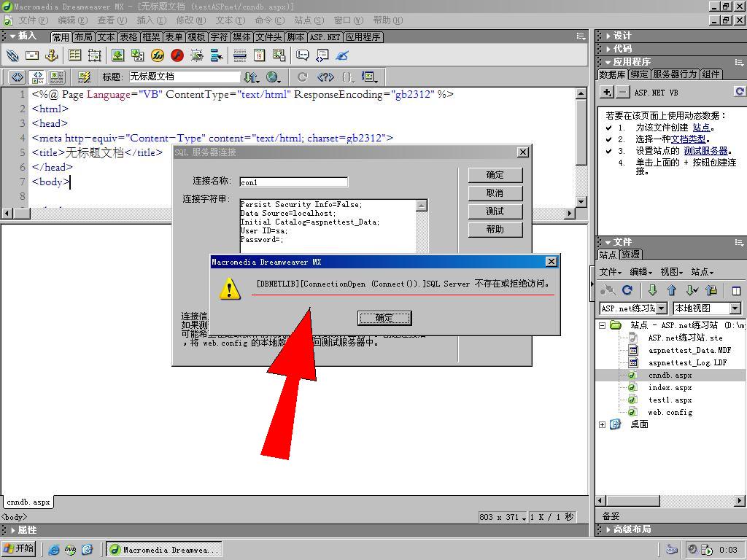Image resolution: width=747 pixels, height=560 pixels.
Task: Open preview in browser globe menu
Action: point(273,77)
